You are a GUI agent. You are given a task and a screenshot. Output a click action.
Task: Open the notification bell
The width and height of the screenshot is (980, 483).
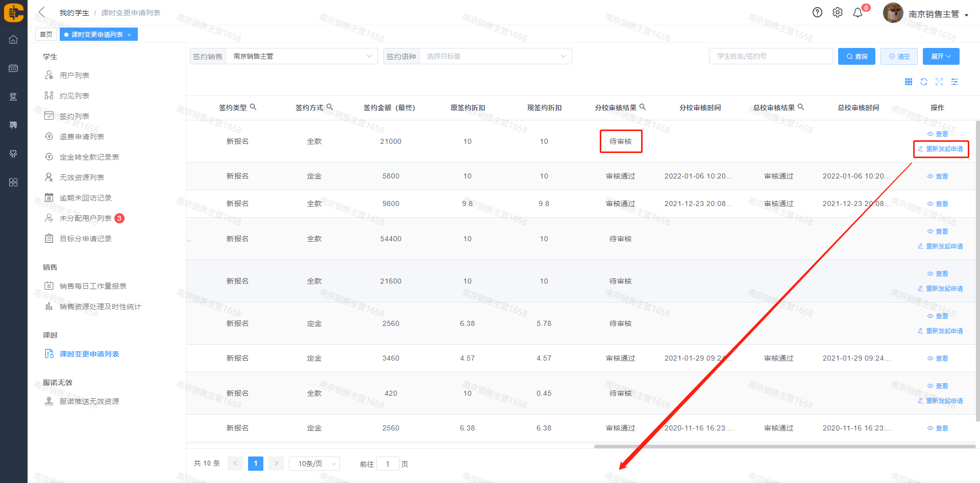coord(858,13)
